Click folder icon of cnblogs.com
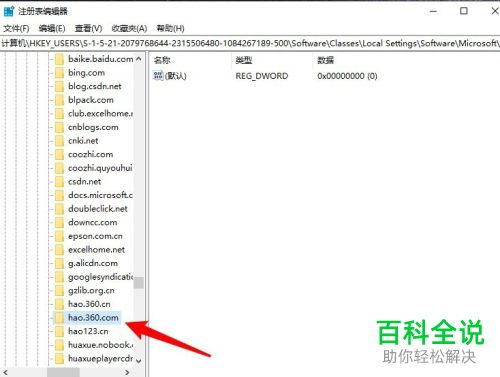The height and width of the screenshot is (377, 500). 59,127
